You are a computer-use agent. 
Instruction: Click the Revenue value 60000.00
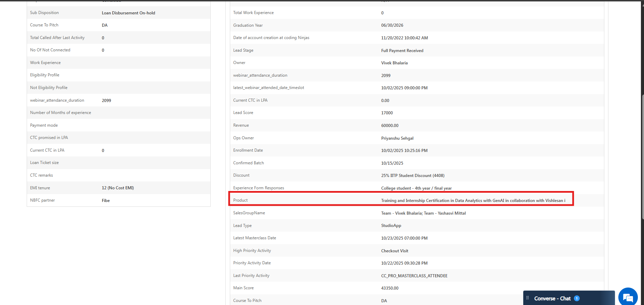(x=390, y=126)
